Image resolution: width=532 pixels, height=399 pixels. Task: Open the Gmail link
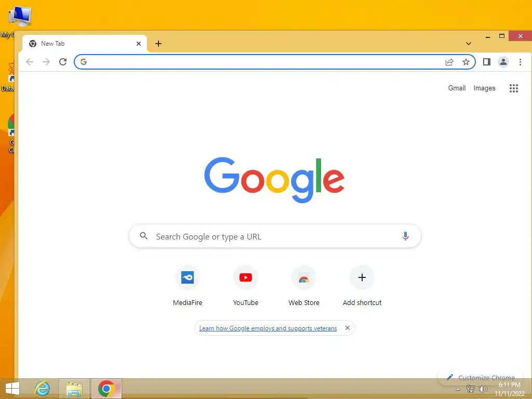coord(457,88)
